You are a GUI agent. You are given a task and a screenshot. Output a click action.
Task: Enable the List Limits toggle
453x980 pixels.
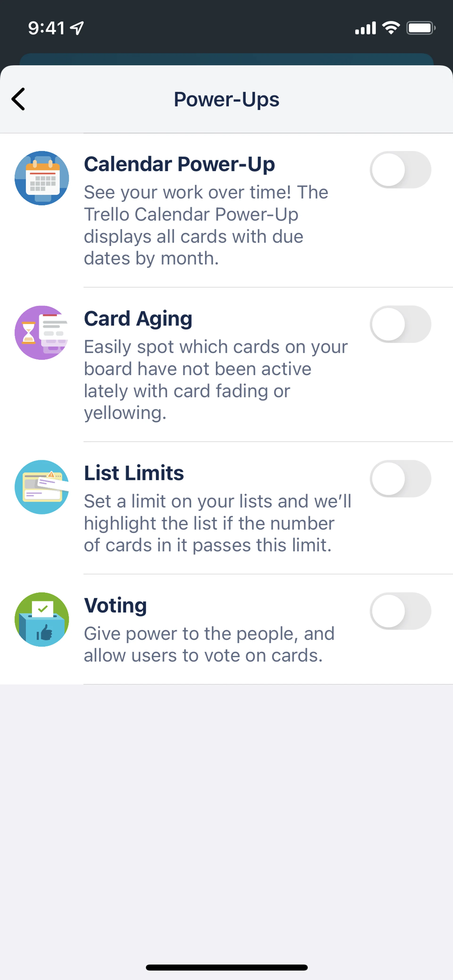click(400, 479)
